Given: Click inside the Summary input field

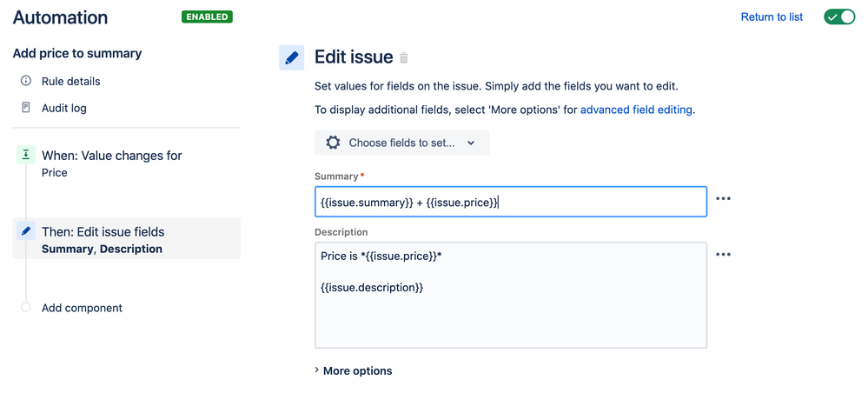Looking at the screenshot, I should coord(511,203).
